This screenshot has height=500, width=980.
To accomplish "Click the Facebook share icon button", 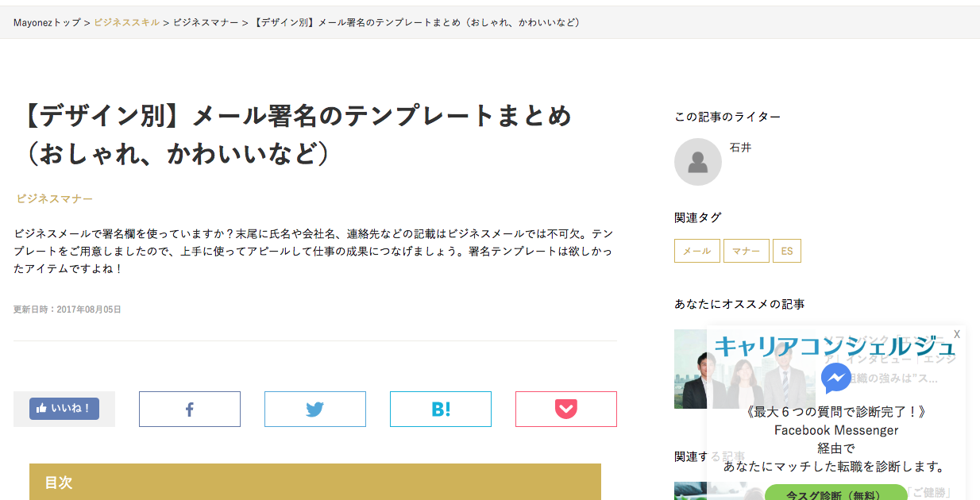I will [x=190, y=410].
